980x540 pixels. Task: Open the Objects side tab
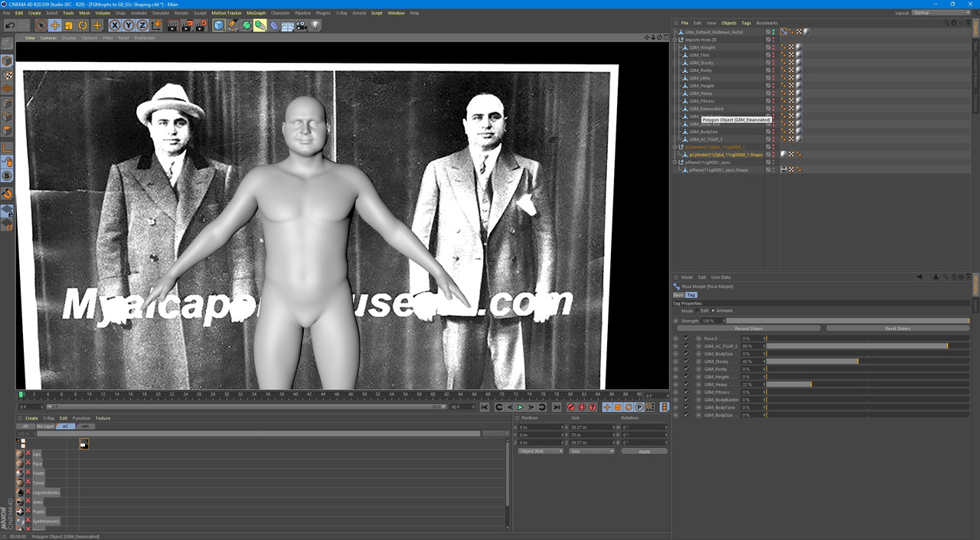[x=976, y=29]
